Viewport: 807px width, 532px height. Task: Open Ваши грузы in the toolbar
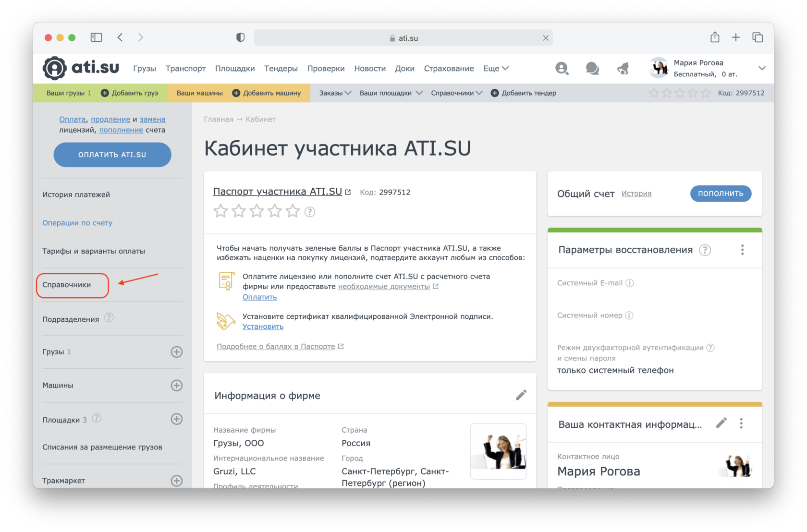tap(68, 93)
